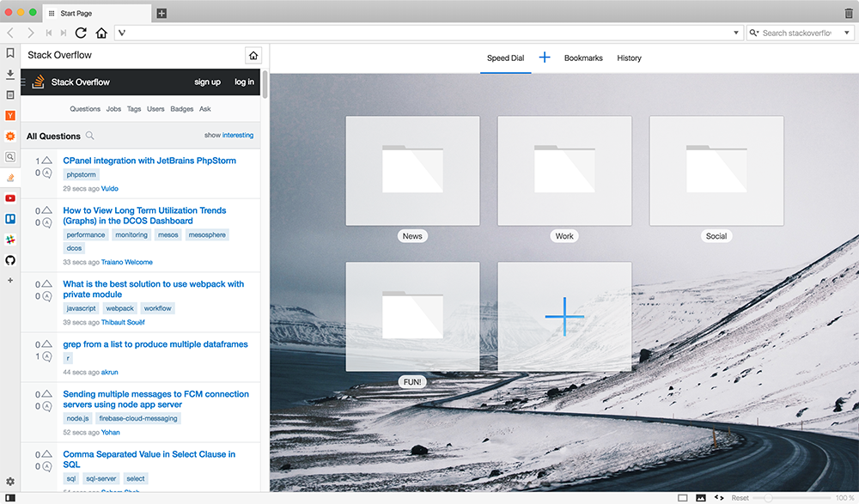Open page actions code icon

point(719,498)
